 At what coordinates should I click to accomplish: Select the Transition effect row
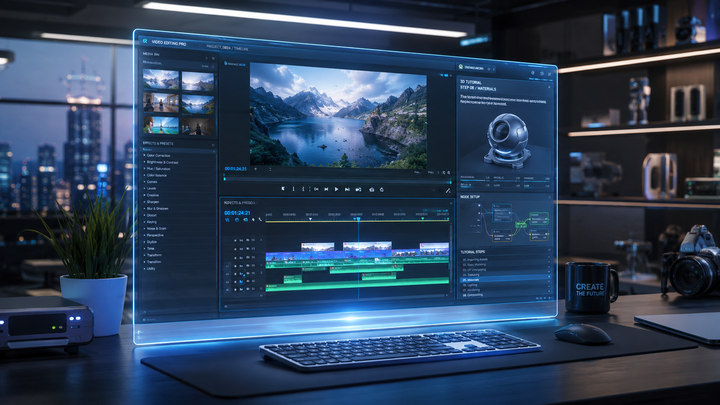click(x=179, y=262)
